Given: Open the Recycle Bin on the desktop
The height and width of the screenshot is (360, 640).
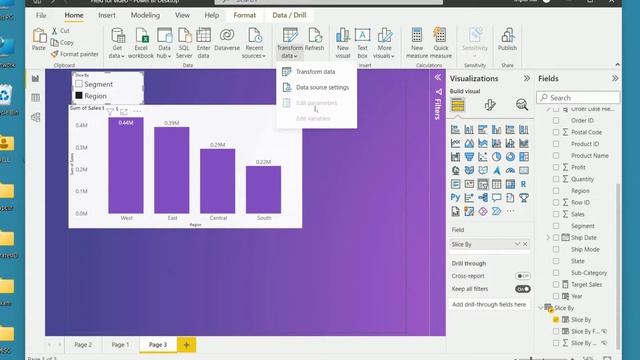Looking at the screenshot, I should point(5,99).
